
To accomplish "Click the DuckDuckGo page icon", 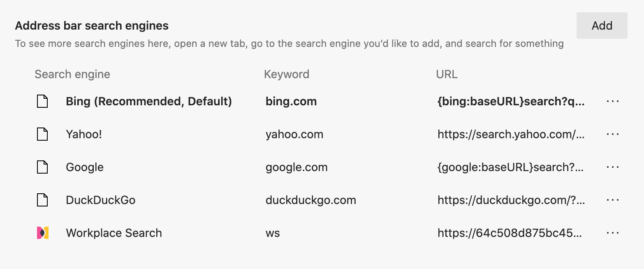I will click(x=42, y=200).
